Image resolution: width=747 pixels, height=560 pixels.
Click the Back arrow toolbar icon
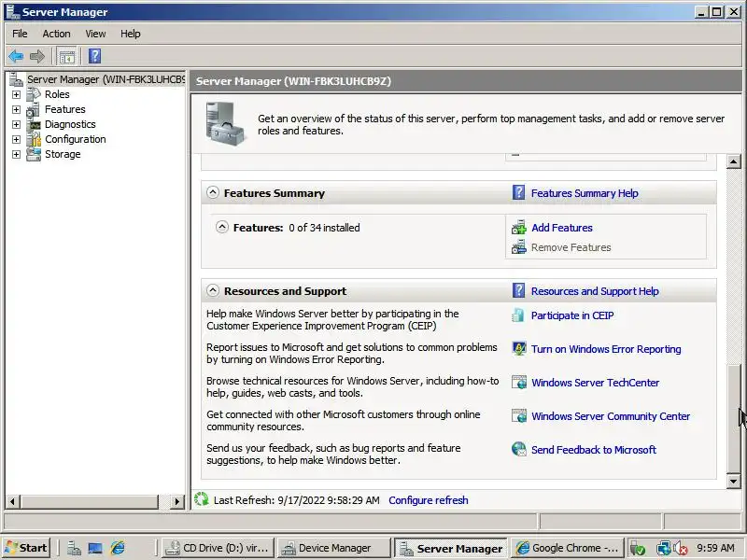16,56
